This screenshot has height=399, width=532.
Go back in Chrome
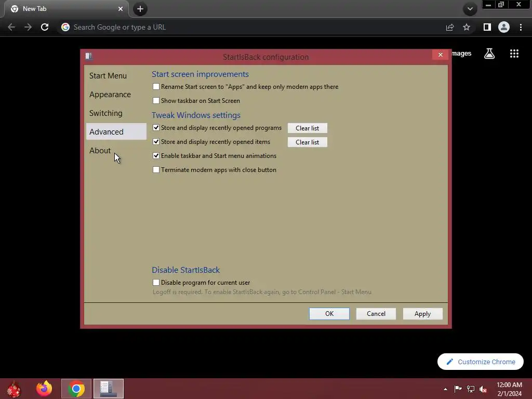[11, 27]
